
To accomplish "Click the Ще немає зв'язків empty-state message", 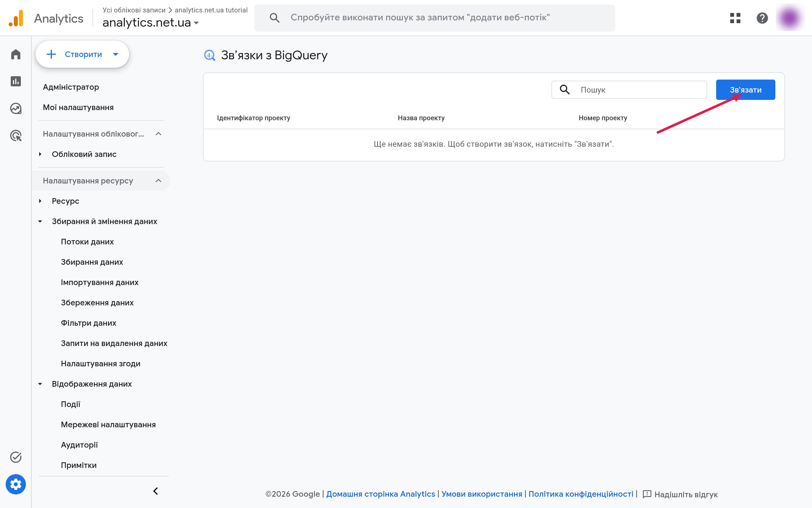I will coord(494,144).
